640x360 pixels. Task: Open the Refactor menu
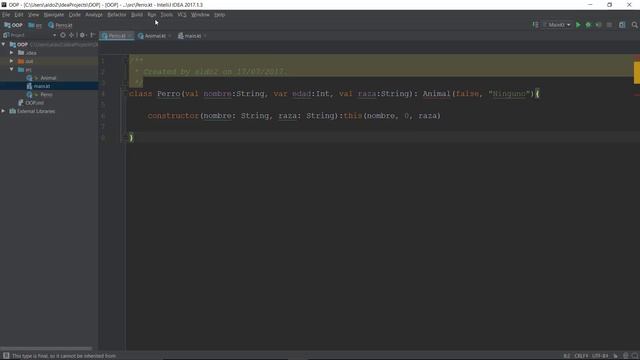(x=117, y=15)
